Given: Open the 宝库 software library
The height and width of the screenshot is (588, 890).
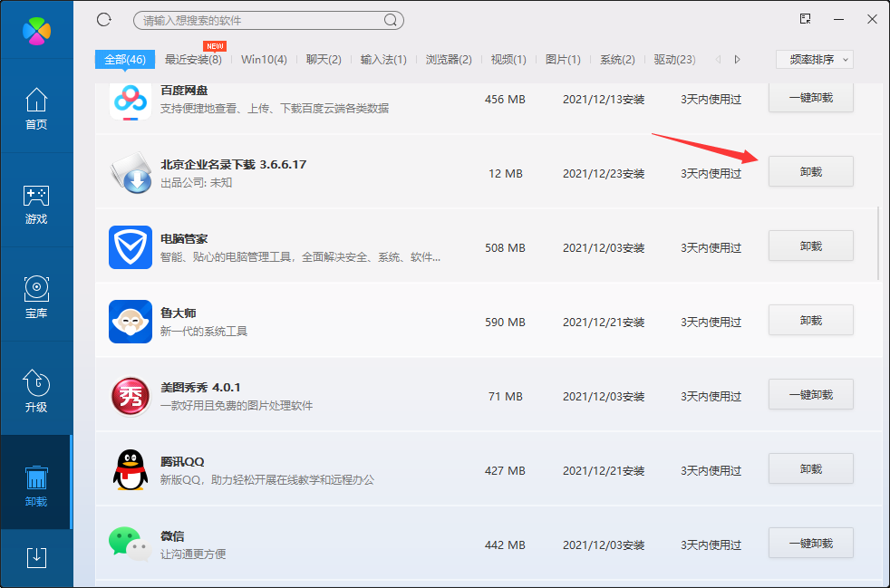Looking at the screenshot, I should 36,297.
